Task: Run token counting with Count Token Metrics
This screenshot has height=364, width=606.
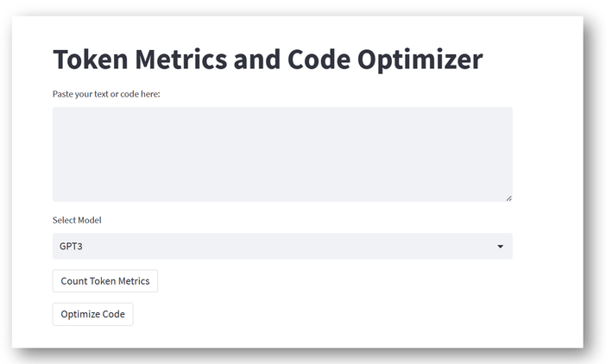Action: [104, 281]
